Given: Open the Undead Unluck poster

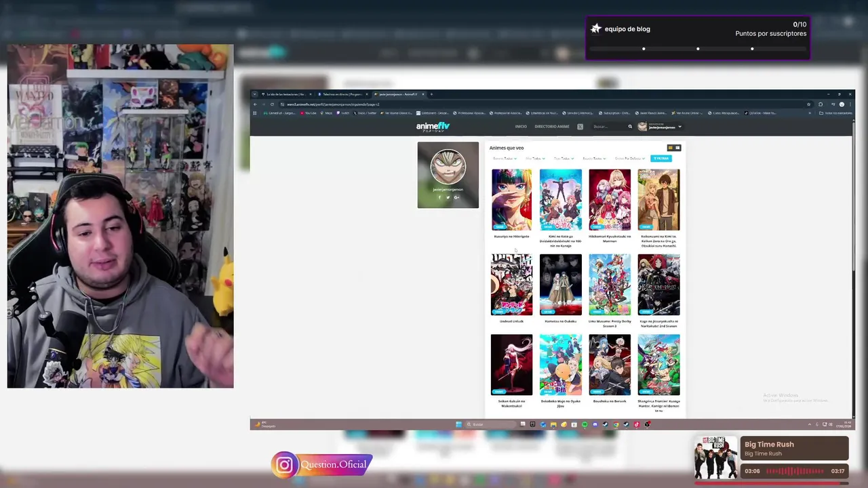Looking at the screenshot, I should [x=512, y=285].
